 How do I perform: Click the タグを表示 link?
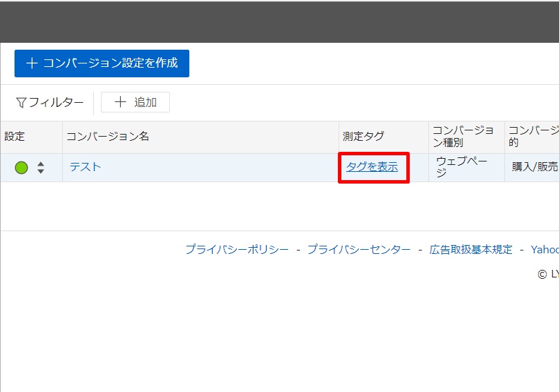pyautogui.click(x=372, y=167)
